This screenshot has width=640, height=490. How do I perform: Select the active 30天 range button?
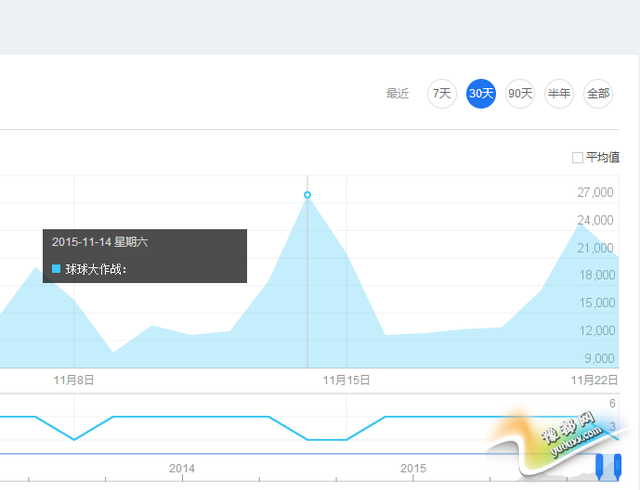(481, 94)
